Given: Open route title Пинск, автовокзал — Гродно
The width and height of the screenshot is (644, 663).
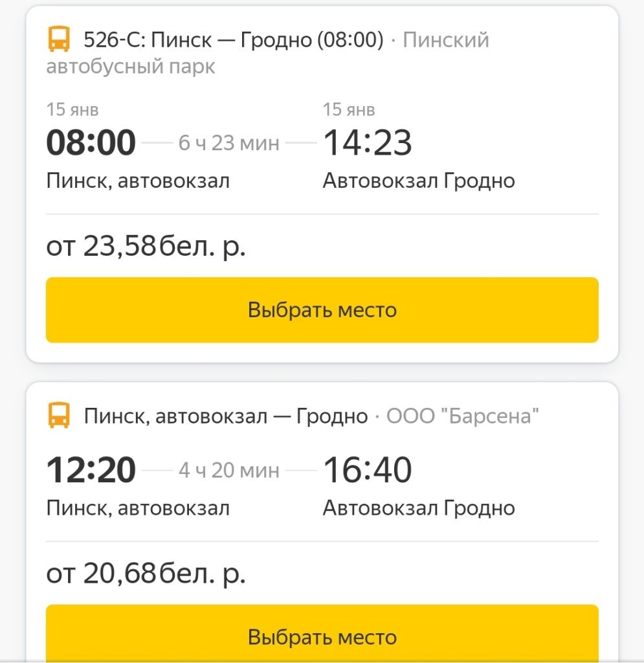Looking at the screenshot, I should 226,416.
